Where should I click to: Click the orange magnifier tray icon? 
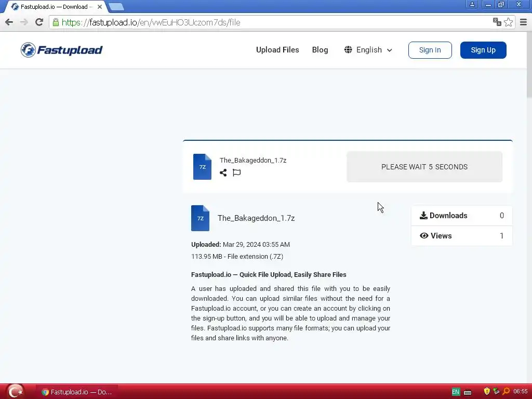click(x=506, y=391)
